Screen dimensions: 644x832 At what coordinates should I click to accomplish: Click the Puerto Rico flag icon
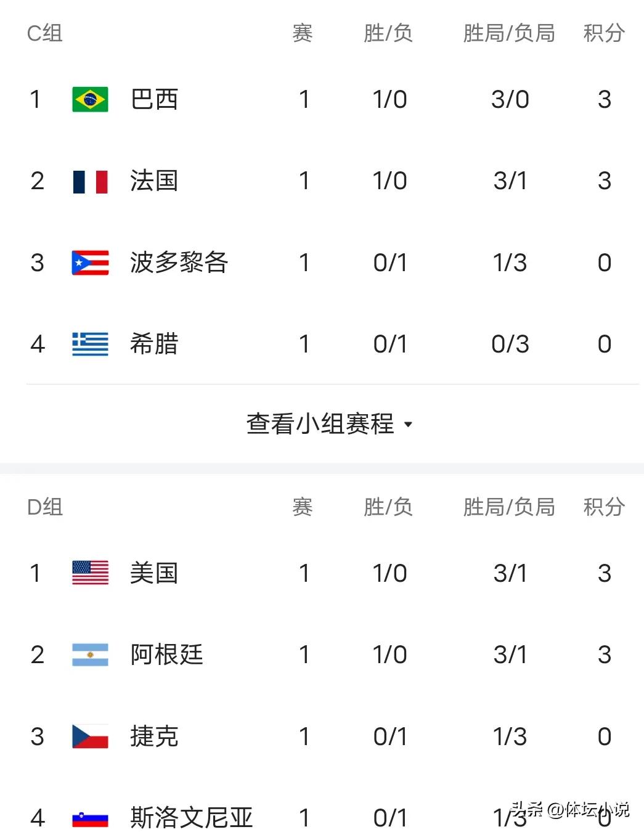(x=90, y=263)
